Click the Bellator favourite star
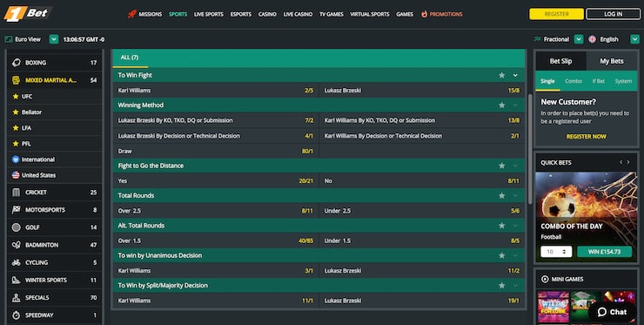644x325 pixels. 16,112
